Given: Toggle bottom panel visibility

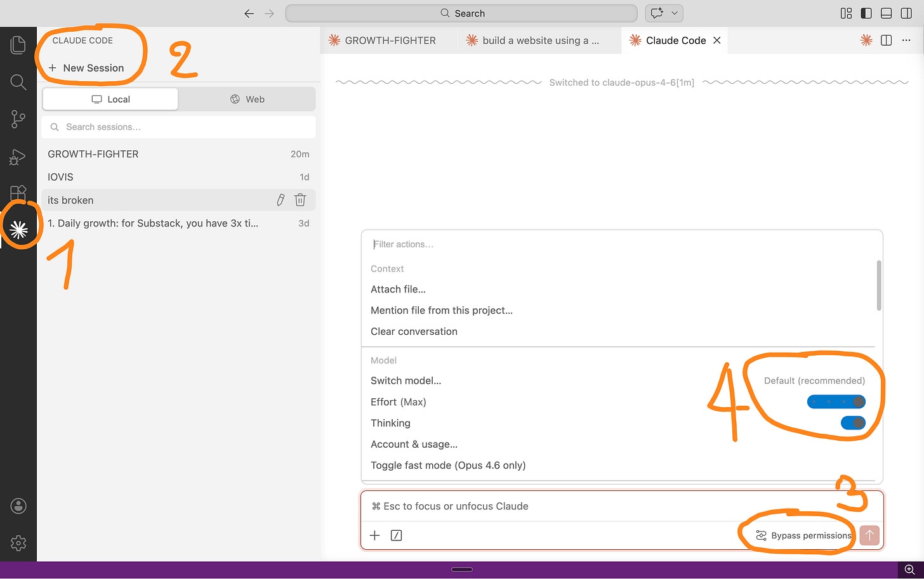Looking at the screenshot, I should point(887,13).
